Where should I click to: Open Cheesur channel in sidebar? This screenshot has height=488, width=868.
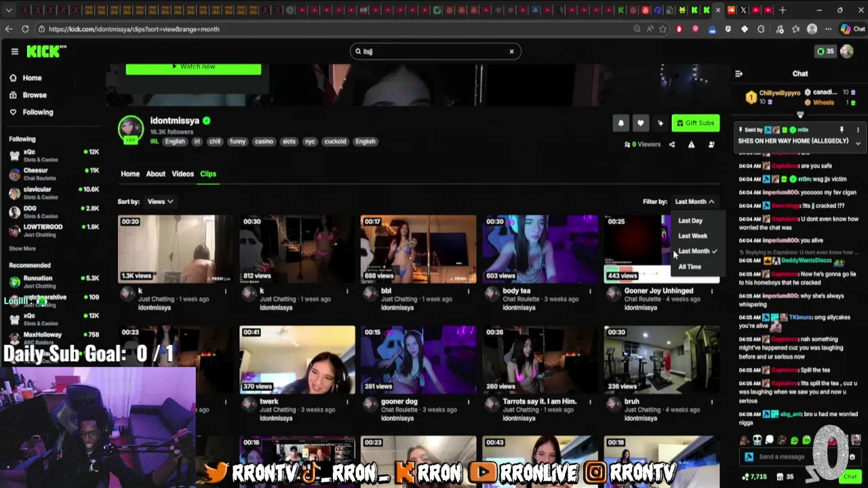pyautogui.click(x=54, y=174)
